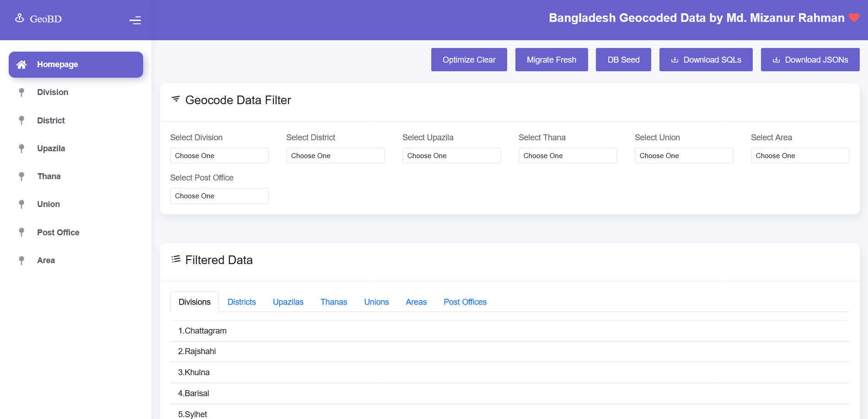The image size is (868, 419).
Task: Open the Select Division dropdown
Action: 219,155
